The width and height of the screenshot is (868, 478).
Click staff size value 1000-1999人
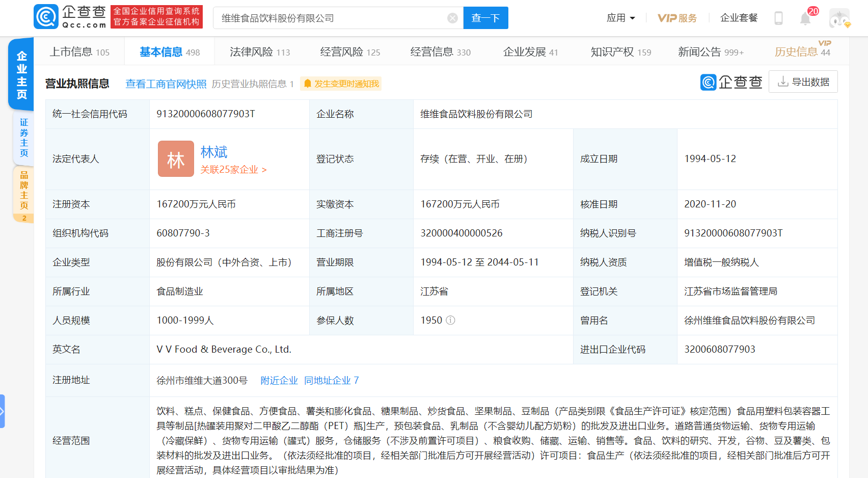point(185,320)
